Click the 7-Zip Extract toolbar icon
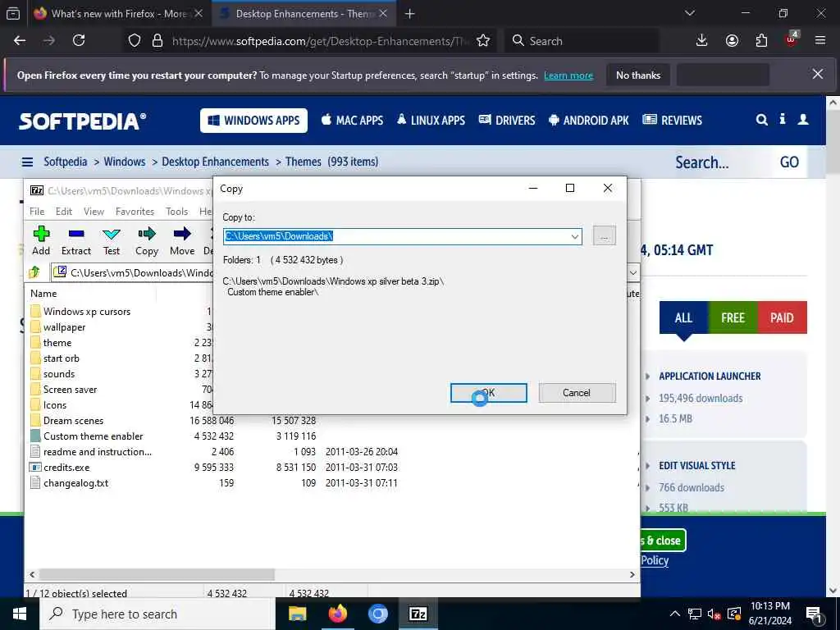Image resolution: width=840 pixels, height=630 pixels. coord(76,240)
